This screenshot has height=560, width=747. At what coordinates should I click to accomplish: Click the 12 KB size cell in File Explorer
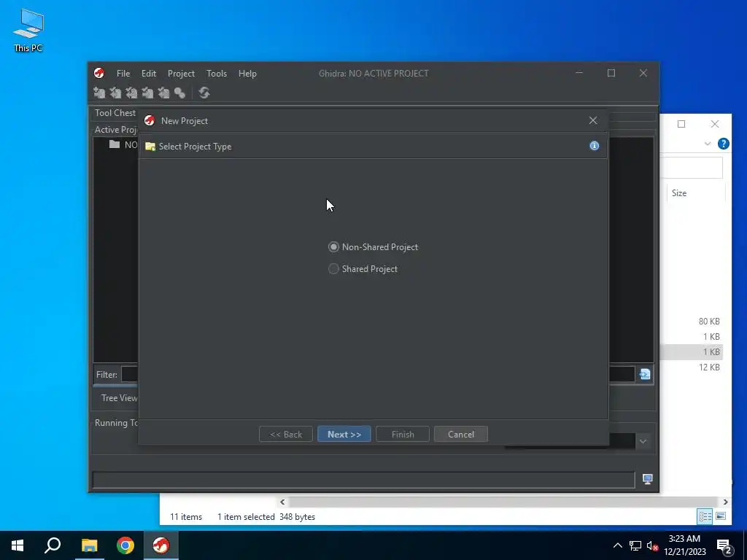(709, 367)
